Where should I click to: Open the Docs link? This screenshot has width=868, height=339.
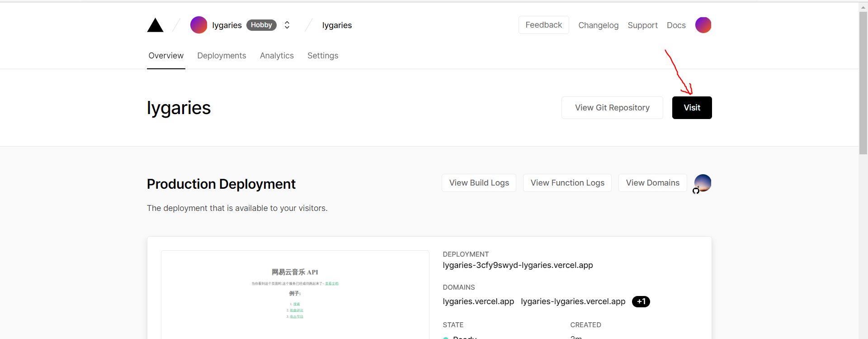tap(676, 25)
